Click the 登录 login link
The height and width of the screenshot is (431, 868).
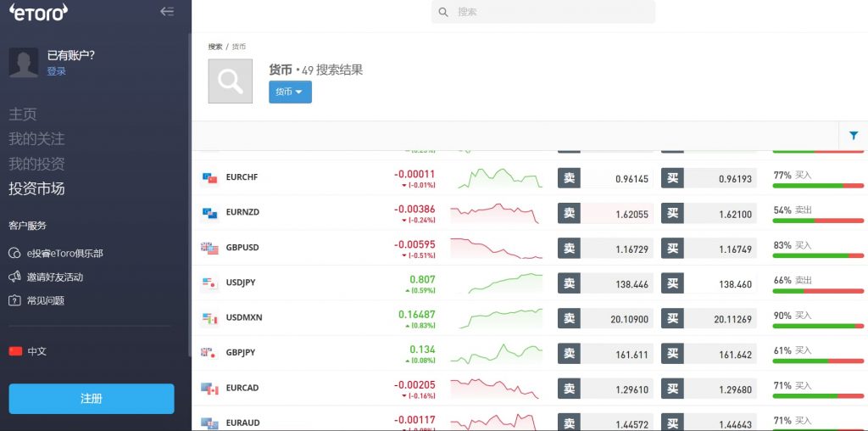click(57, 71)
